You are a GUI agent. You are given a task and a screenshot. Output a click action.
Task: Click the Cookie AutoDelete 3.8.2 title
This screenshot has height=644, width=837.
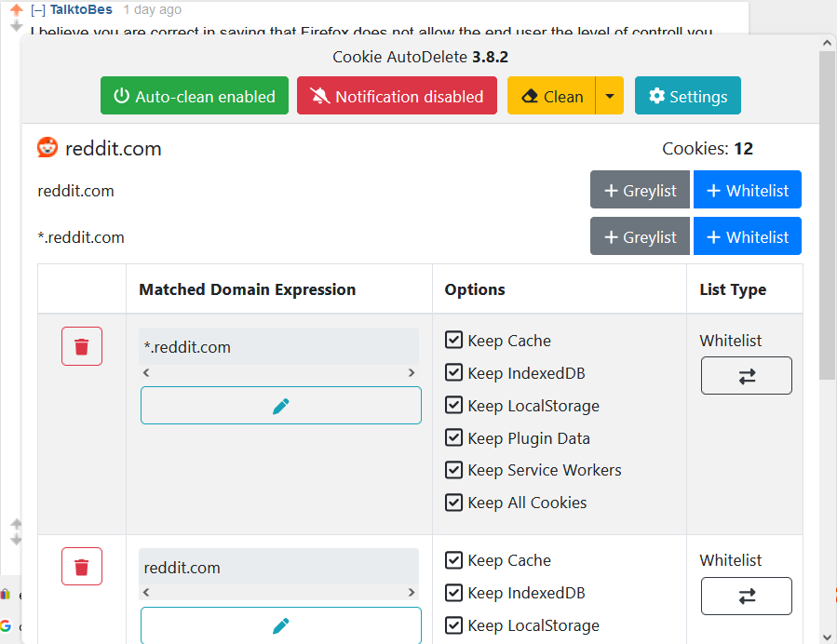click(x=420, y=57)
